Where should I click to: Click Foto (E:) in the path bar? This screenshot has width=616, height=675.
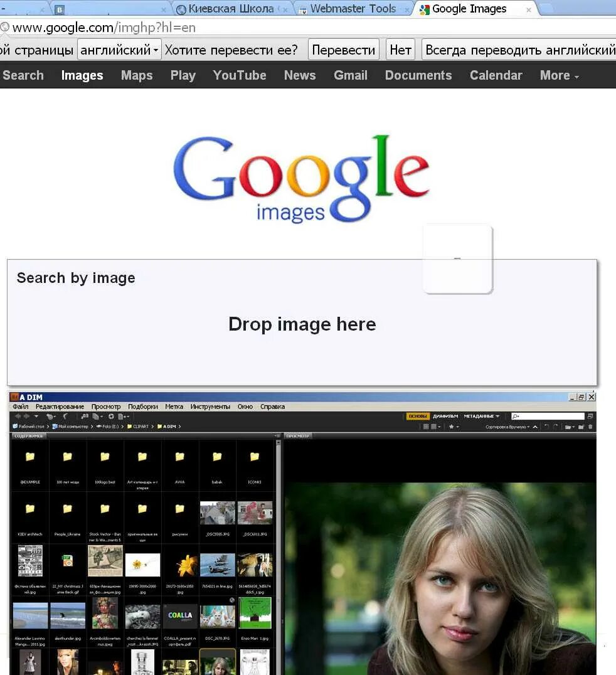click(x=108, y=427)
